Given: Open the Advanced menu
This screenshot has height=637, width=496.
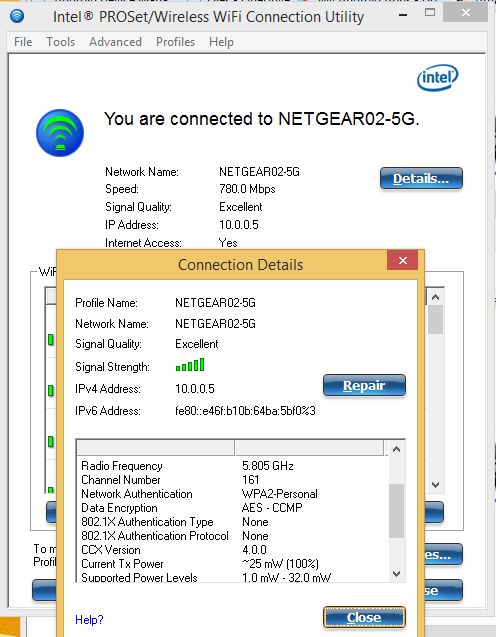Looking at the screenshot, I should tap(115, 42).
